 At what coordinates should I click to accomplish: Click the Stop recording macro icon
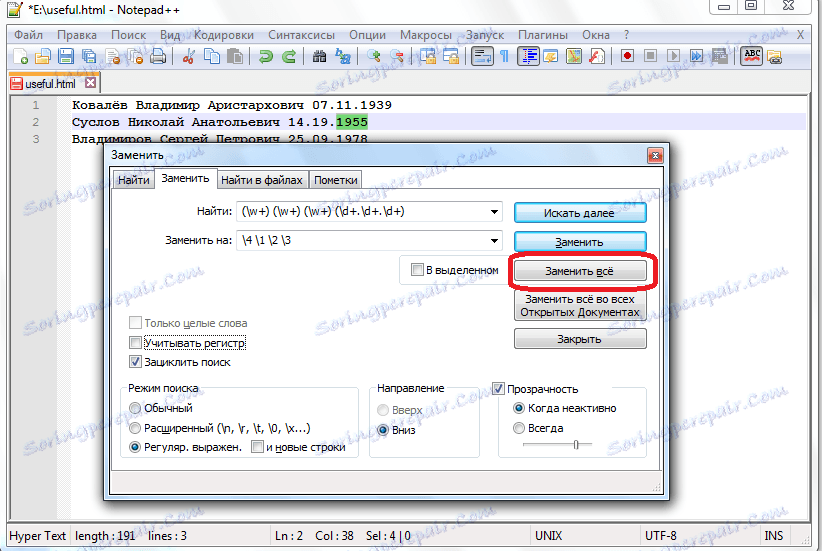650,56
